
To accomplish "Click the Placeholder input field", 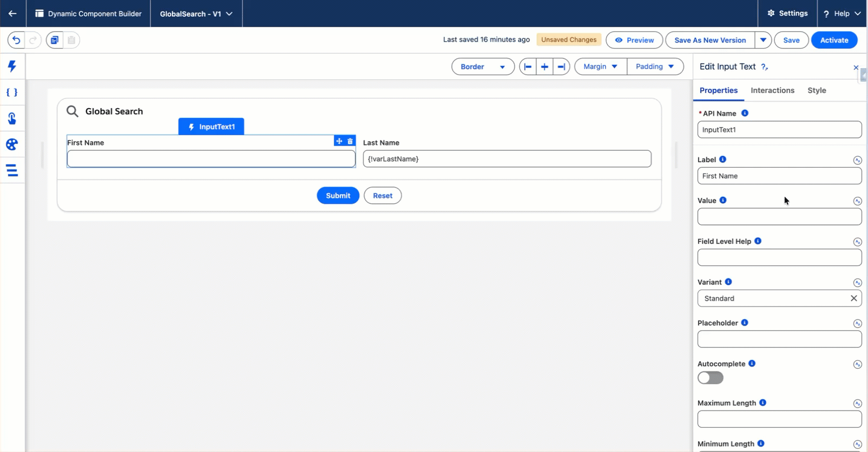I will 779,339.
